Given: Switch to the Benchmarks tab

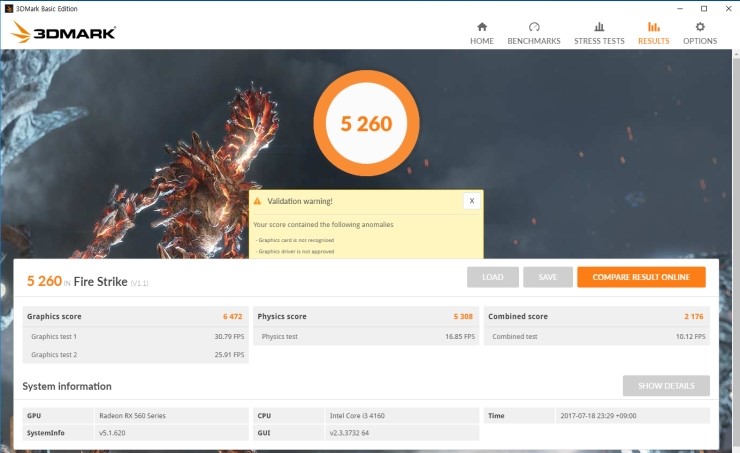Looking at the screenshot, I should click(534, 33).
